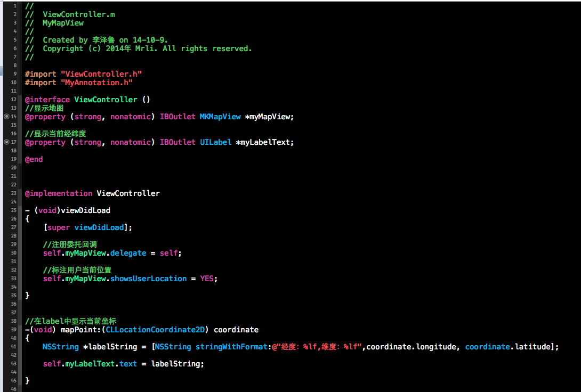Click the blue text property on line 43
Image resolution: width=581 pixels, height=392 pixels.
[128, 364]
